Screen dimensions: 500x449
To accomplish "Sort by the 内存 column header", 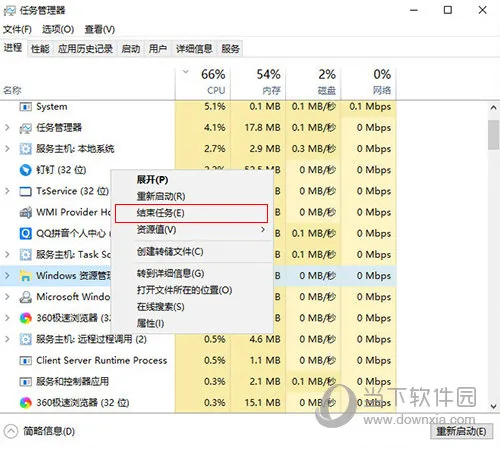I will pos(258,82).
